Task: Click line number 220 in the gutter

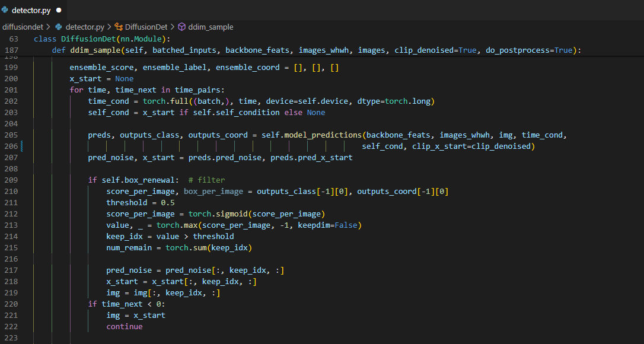Action: pos(12,304)
